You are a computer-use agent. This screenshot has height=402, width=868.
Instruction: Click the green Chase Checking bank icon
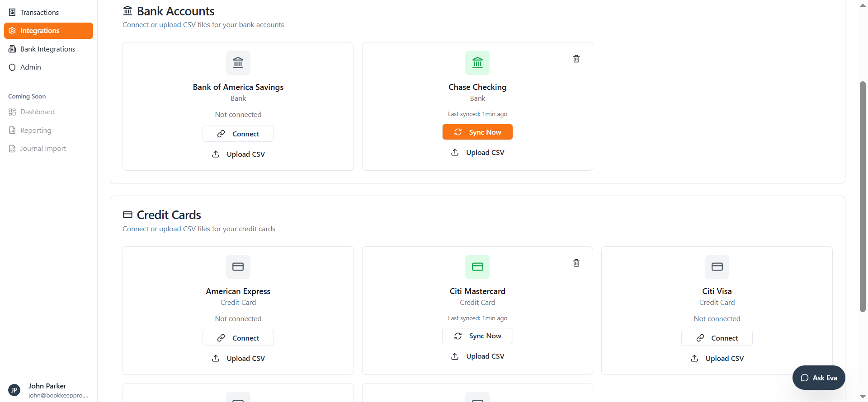pos(477,63)
